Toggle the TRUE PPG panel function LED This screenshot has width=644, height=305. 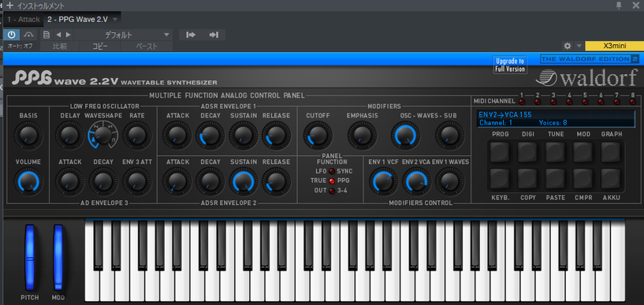(331, 180)
